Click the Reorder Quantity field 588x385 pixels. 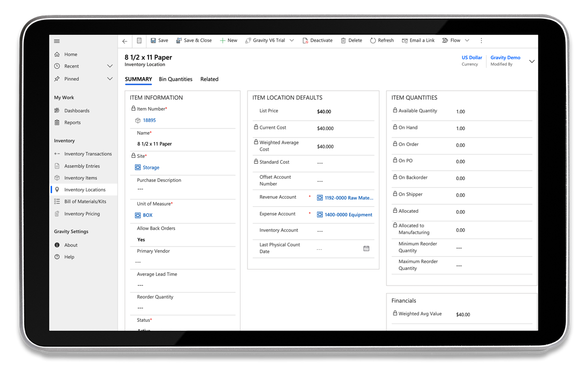pyautogui.click(x=183, y=308)
